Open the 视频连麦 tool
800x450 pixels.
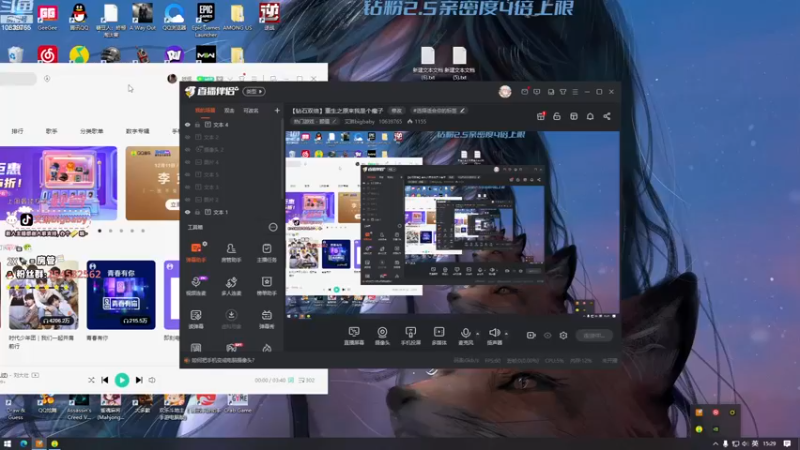[196, 286]
